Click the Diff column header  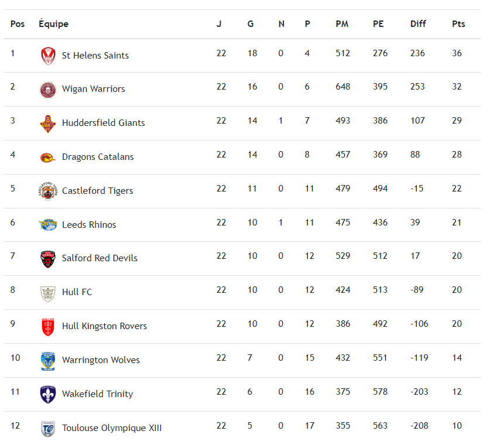(x=418, y=24)
